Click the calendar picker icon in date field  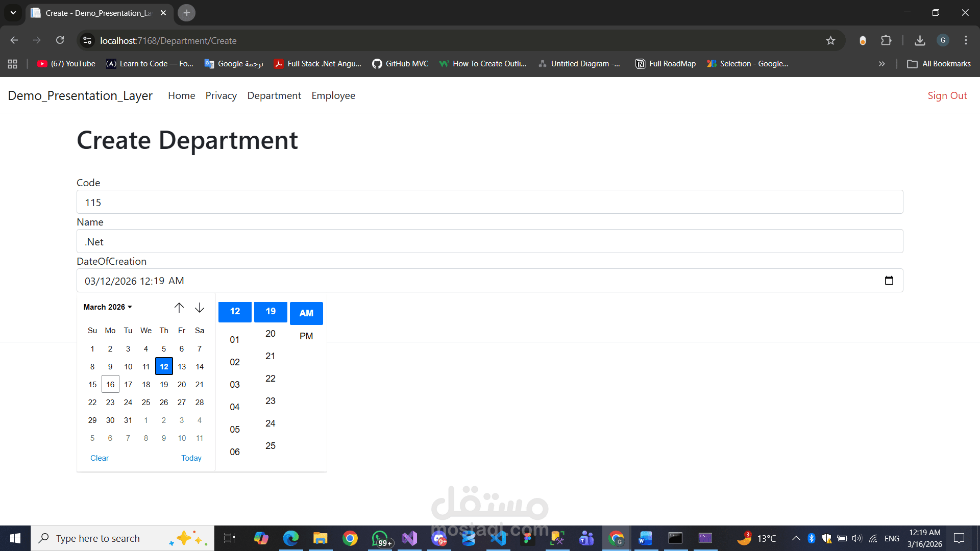pos(889,281)
